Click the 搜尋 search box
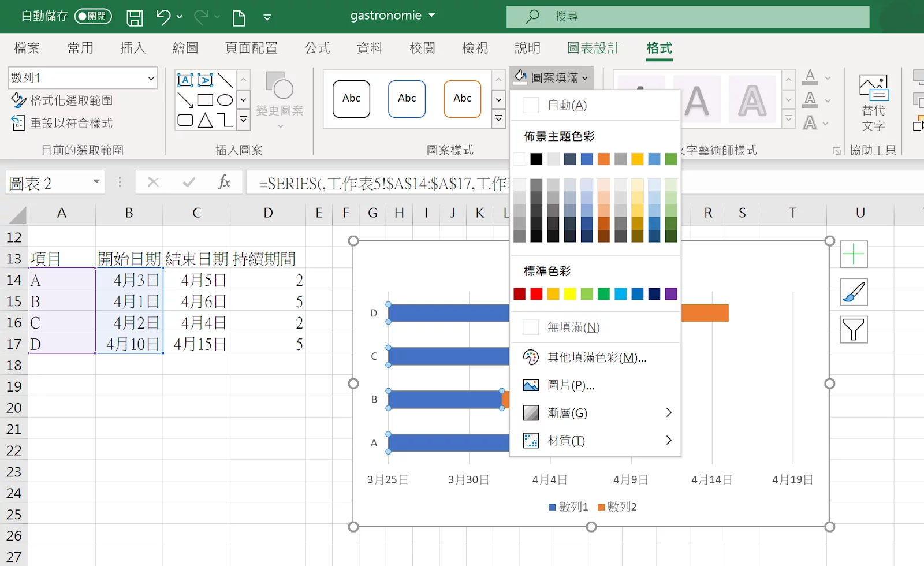 688,16
